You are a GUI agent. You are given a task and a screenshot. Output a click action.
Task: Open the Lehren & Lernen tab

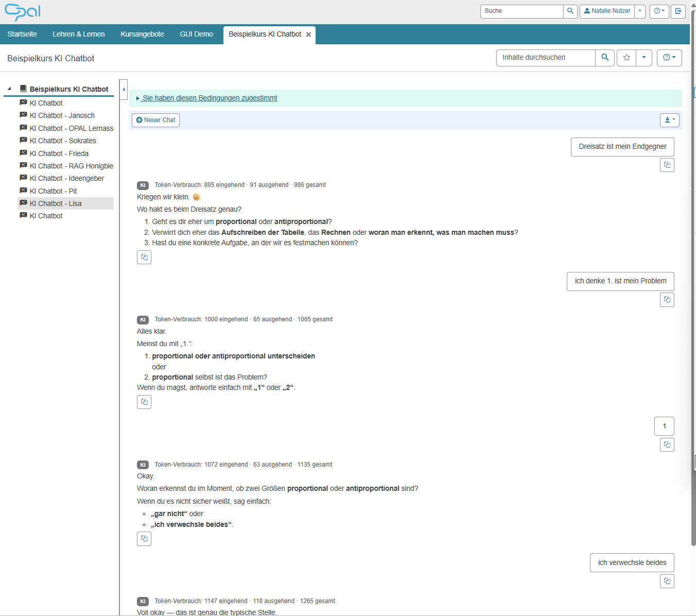(79, 34)
